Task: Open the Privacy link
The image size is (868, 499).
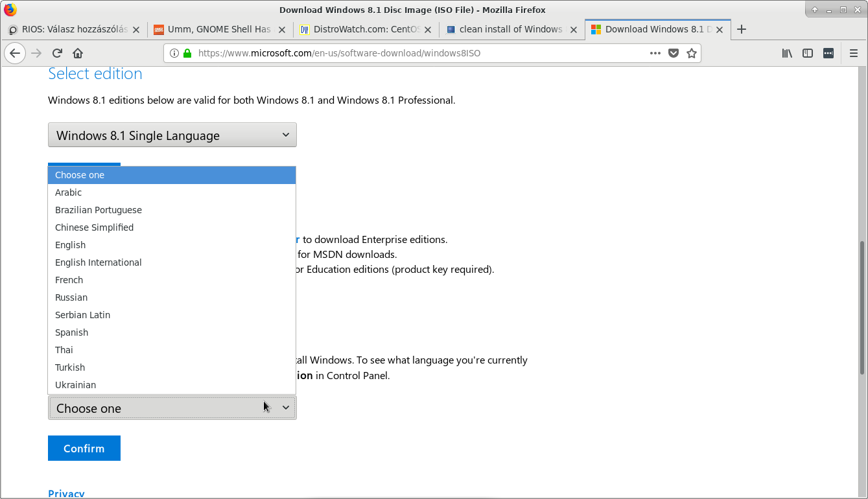Action: (x=66, y=494)
